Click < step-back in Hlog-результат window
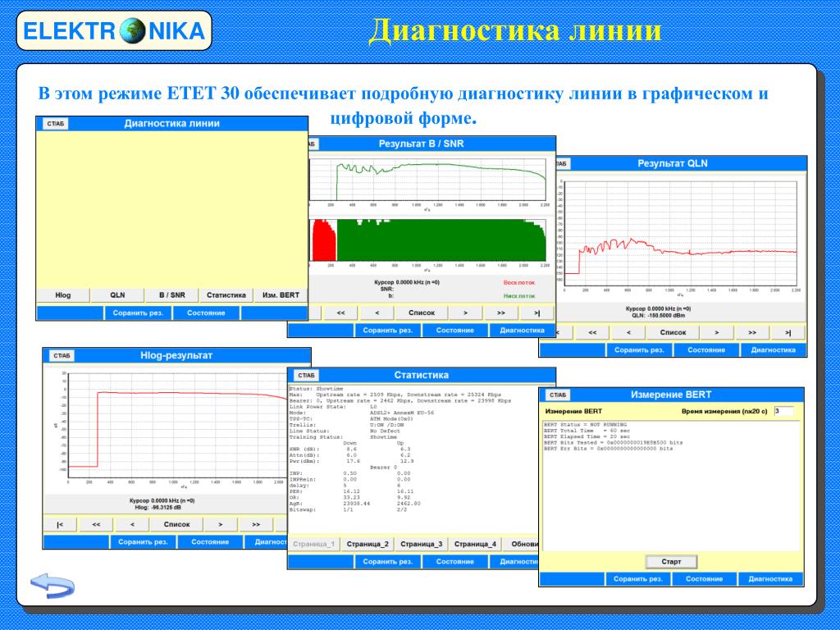 click(132, 524)
